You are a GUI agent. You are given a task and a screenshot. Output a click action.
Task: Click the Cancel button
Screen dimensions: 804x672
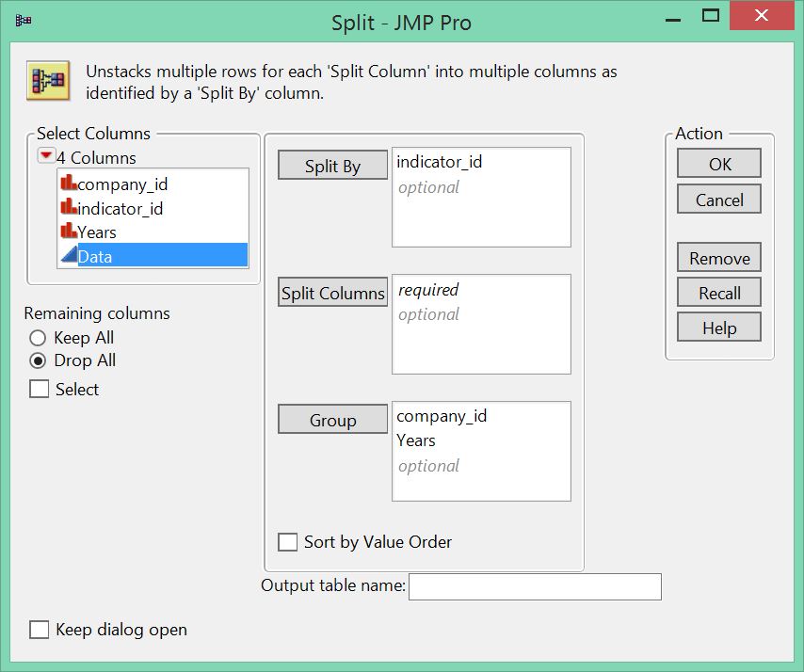(x=719, y=200)
